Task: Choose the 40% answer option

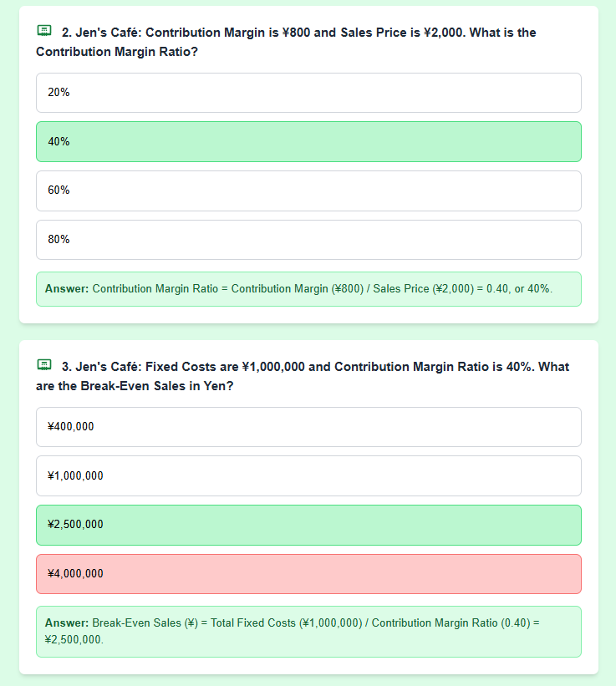Action: point(308,142)
